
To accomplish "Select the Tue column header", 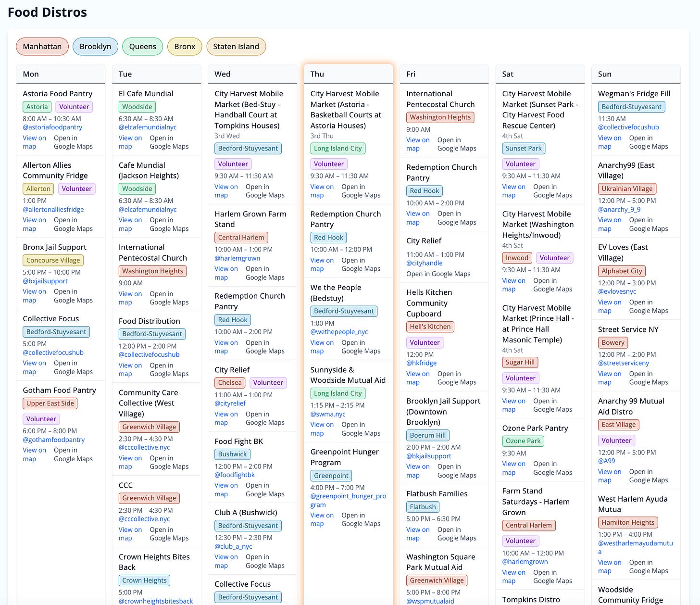I will [x=156, y=74].
